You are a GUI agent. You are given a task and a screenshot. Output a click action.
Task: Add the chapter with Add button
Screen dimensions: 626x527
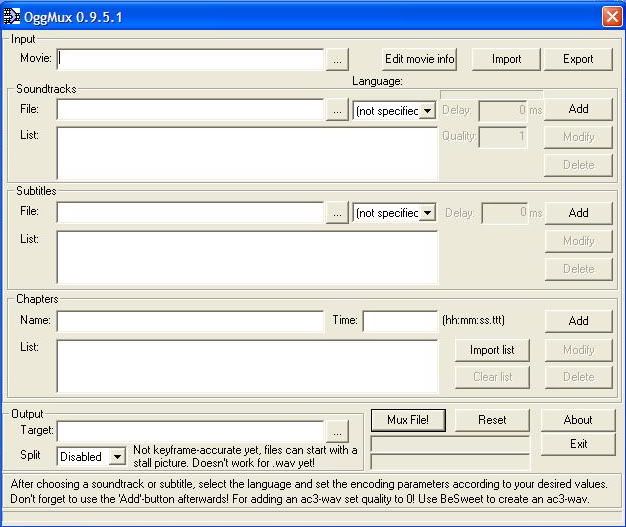click(x=578, y=321)
